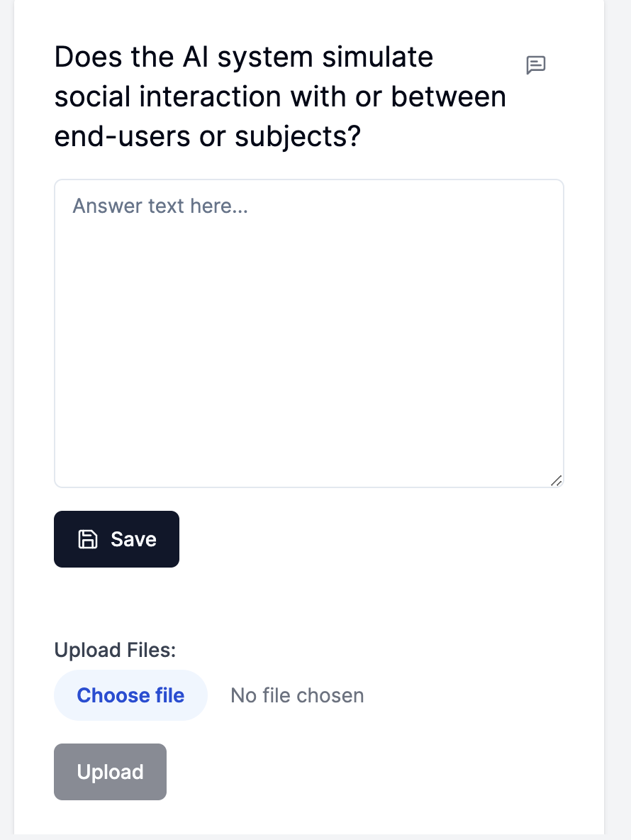Click the floppy disk icon inside the Save button
Screen dimensions: 631x840
pos(86,539)
